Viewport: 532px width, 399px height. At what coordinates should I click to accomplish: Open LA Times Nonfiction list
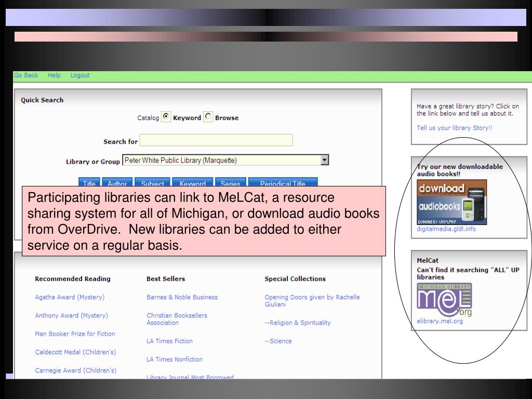[x=175, y=360]
